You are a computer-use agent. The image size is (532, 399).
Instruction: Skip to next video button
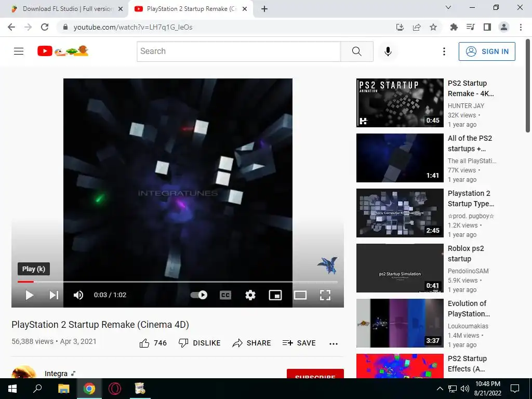54,295
